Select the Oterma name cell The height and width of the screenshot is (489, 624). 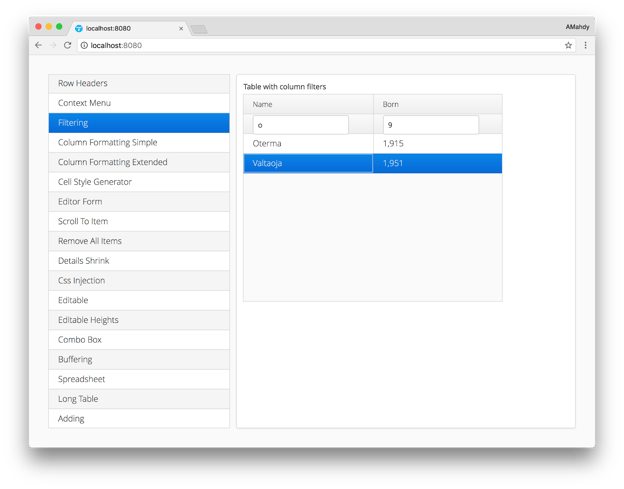(x=308, y=144)
